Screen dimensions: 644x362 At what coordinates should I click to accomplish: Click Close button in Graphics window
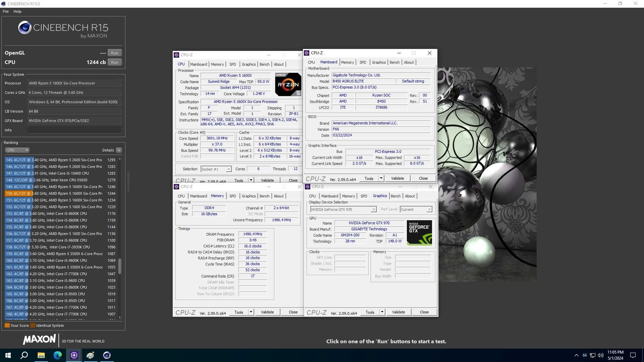pyautogui.click(x=424, y=312)
